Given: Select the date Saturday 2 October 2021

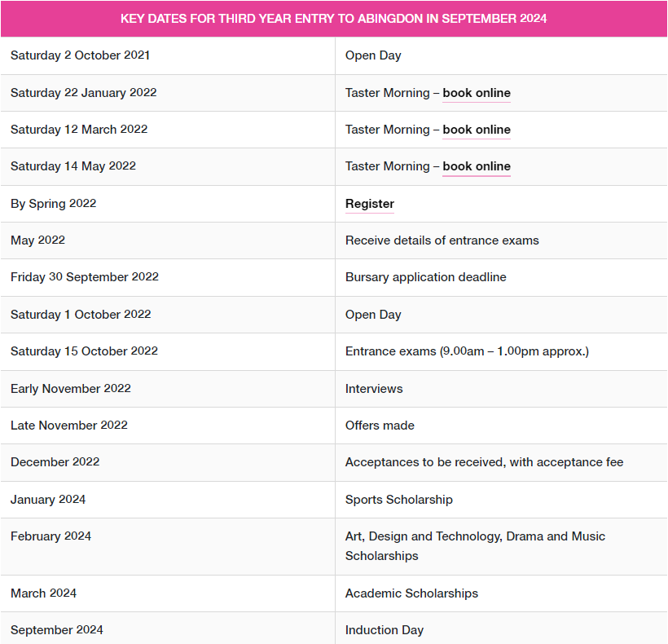Looking at the screenshot, I should [x=80, y=55].
